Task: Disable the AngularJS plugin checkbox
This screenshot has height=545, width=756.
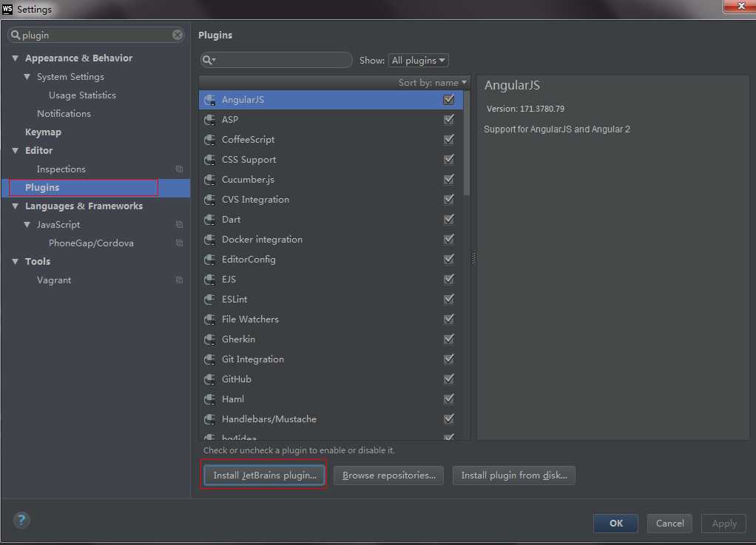Action: pos(449,100)
